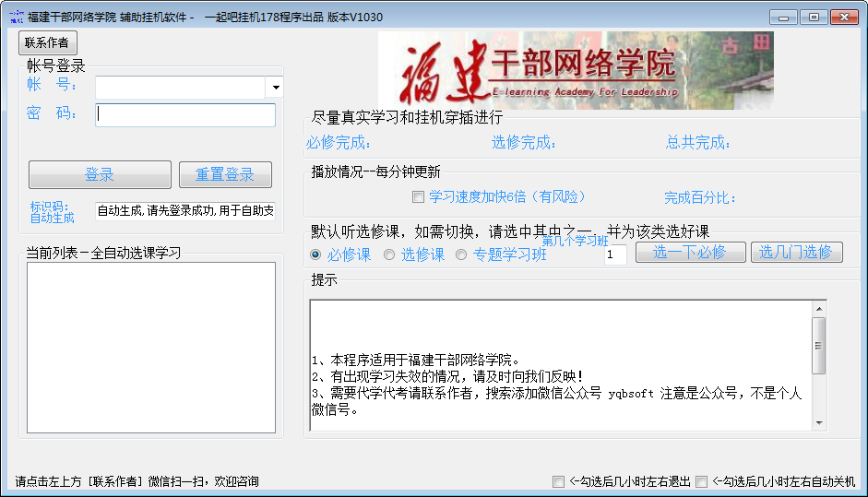Image resolution: width=868 pixels, height=497 pixels.
Task: Click the 提示 box scrollbar up arrow
Action: click(819, 309)
